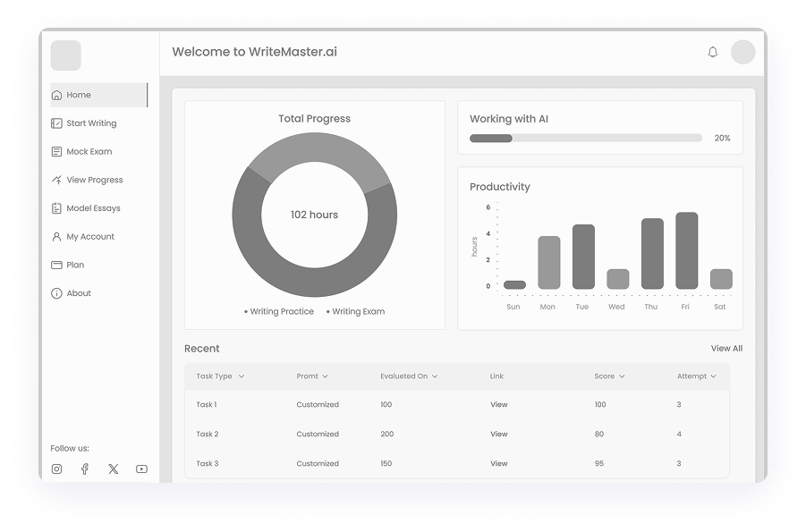Click the My Account person icon
This screenshot has width=806, height=532.
click(56, 236)
